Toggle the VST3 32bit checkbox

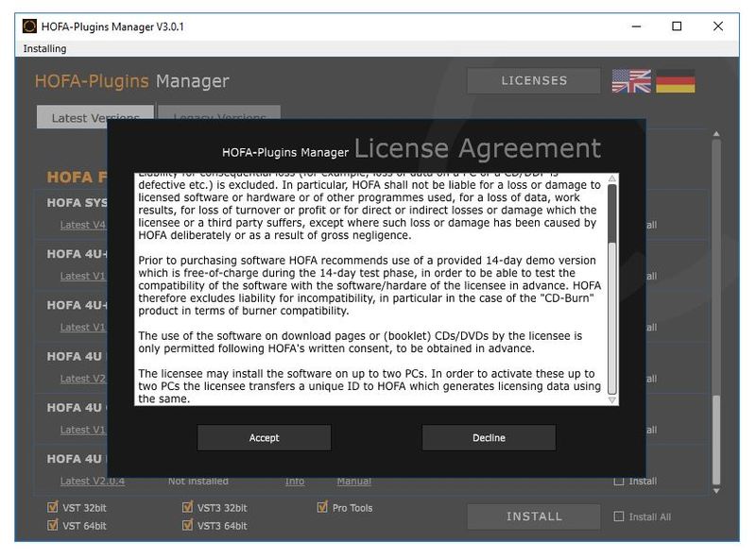(187, 507)
